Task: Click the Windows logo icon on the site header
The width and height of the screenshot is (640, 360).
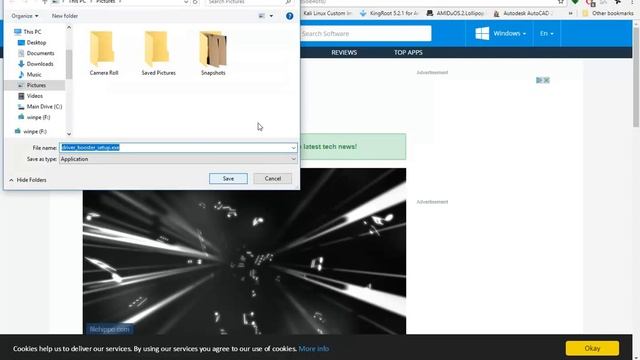Action: point(482,33)
